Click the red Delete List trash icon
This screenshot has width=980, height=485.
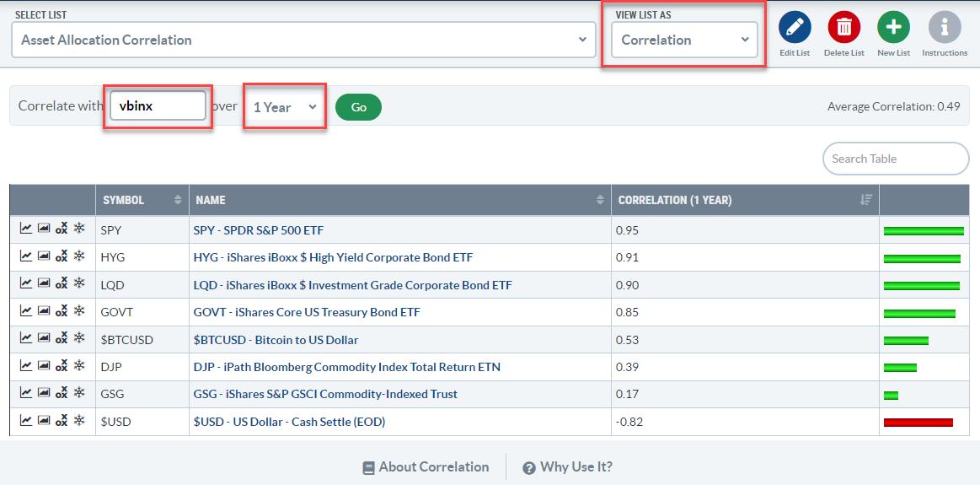(x=843, y=28)
